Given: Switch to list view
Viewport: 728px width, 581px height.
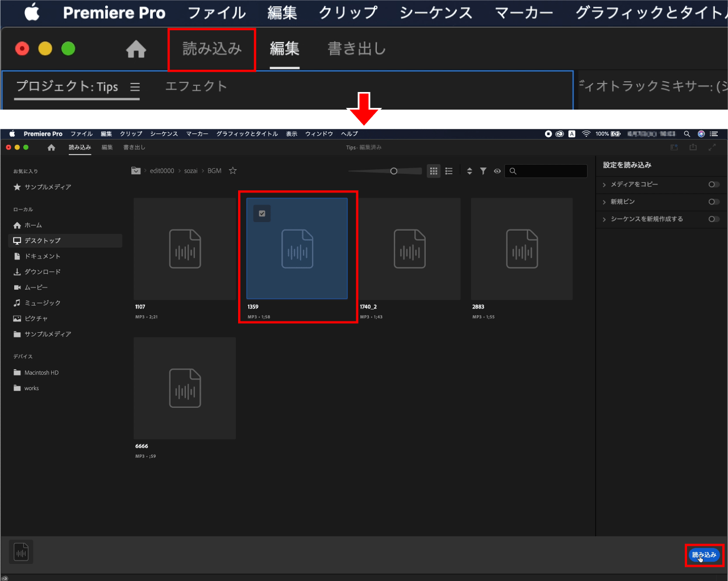Looking at the screenshot, I should (449, 171).
